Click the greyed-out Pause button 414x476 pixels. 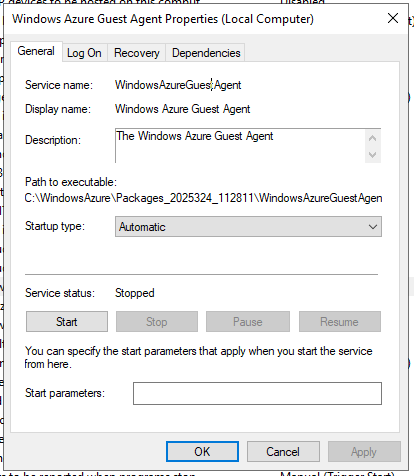(x=248, y=322)
